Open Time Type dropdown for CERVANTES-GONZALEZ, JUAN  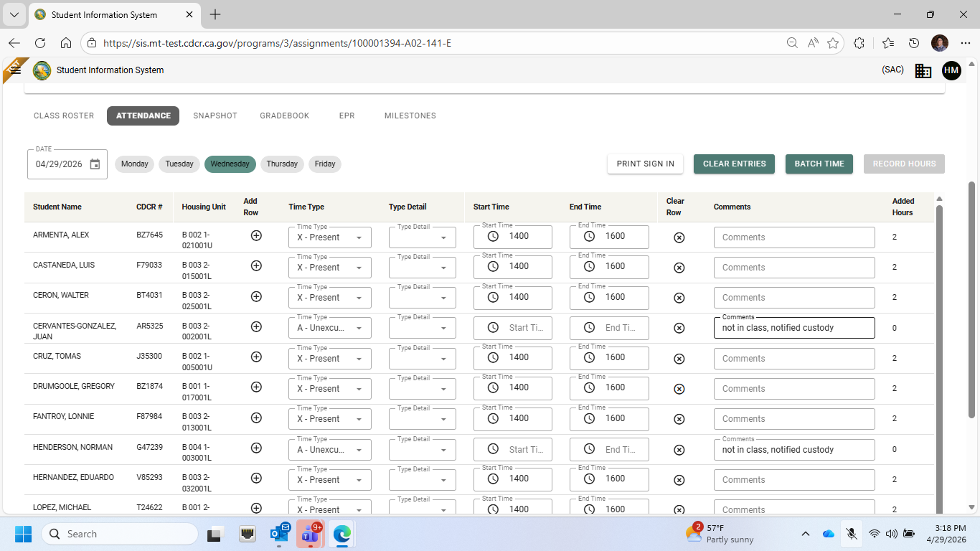tap(330, 328)
